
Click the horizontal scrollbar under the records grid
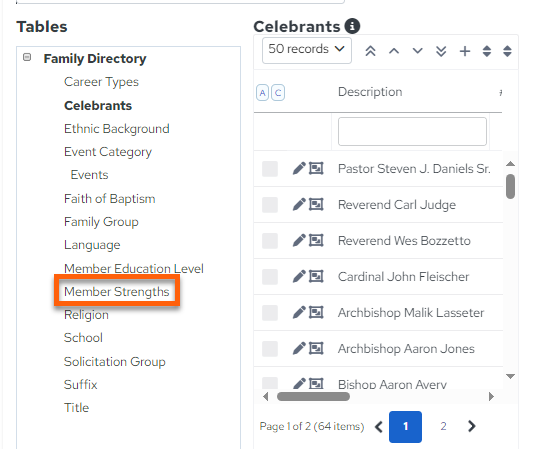313,396
